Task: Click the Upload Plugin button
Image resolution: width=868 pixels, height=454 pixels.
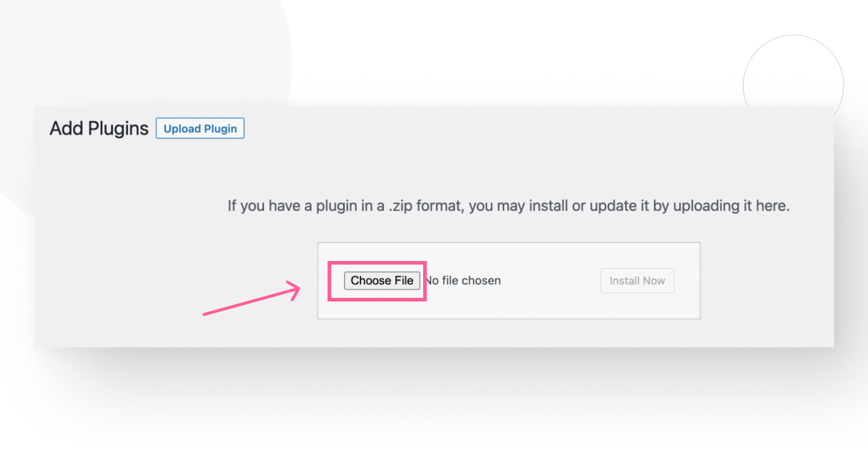Action: tap(200, 129)
